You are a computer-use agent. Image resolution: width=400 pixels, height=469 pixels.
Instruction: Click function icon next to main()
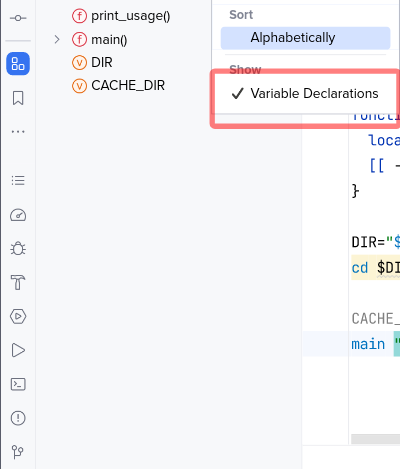point(79,39)
